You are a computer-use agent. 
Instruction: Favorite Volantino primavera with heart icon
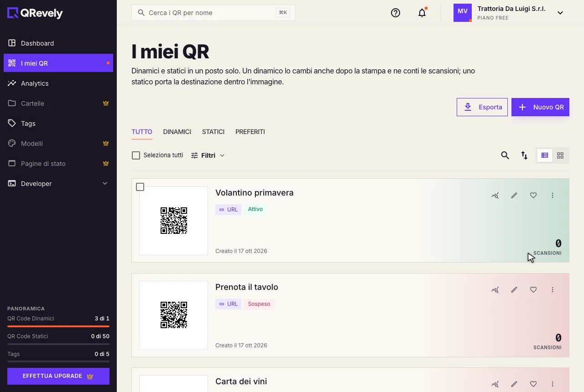point(533,196)
